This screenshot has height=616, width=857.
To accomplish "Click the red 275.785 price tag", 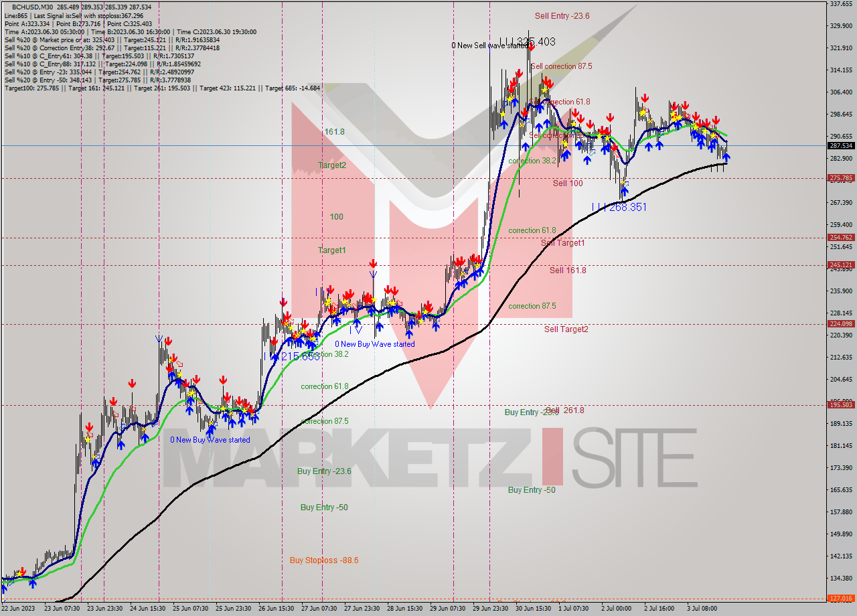I will [841, 178].
